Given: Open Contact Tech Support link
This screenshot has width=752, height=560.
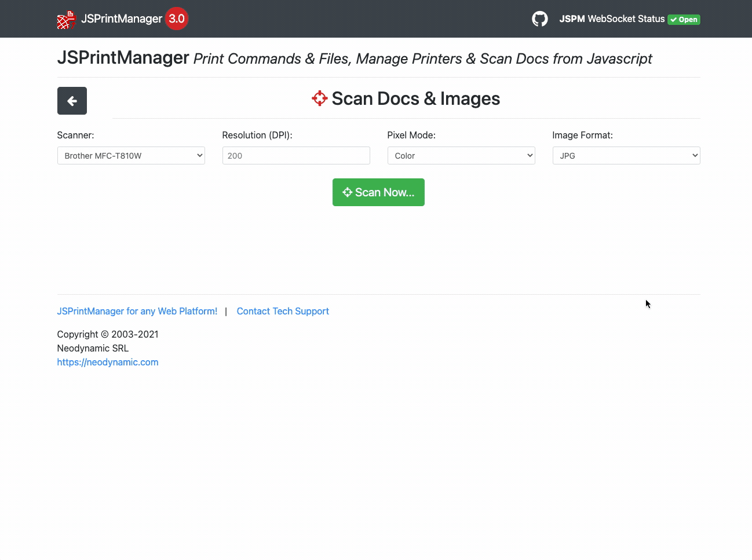Looking at the screenshot, I should 283,311.
